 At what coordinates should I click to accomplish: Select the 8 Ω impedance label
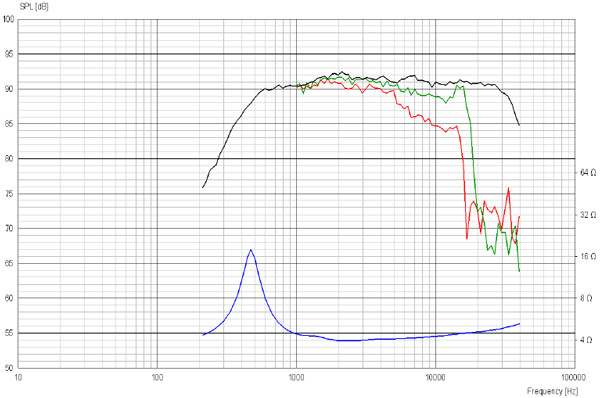tap(586, 298)
